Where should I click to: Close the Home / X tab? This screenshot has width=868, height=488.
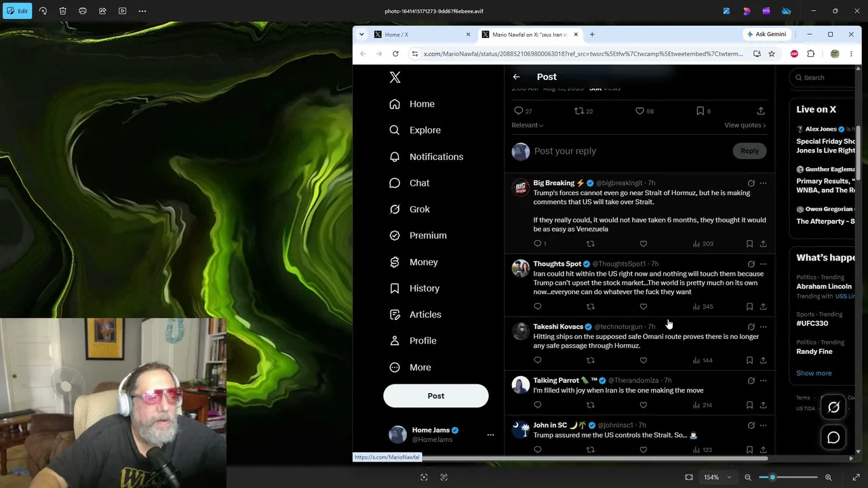point(468,35)
